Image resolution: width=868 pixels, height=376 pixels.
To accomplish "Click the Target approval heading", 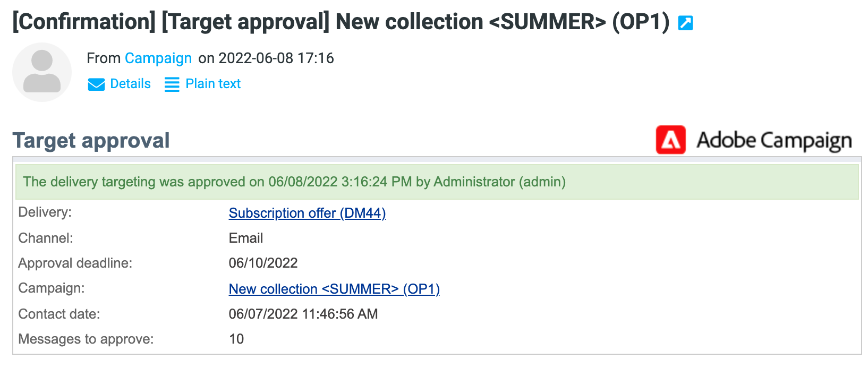I will tap(91, 141).
